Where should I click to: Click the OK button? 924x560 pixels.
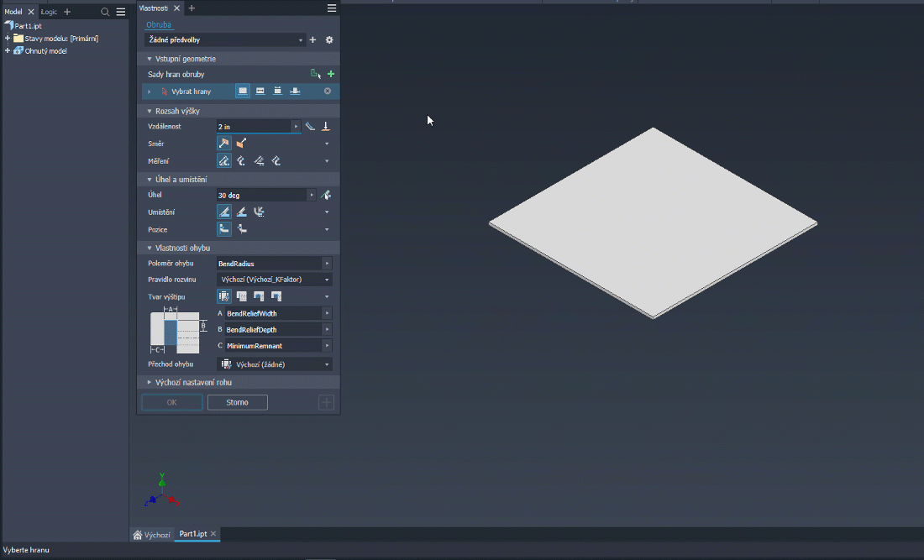coord(172,402)
